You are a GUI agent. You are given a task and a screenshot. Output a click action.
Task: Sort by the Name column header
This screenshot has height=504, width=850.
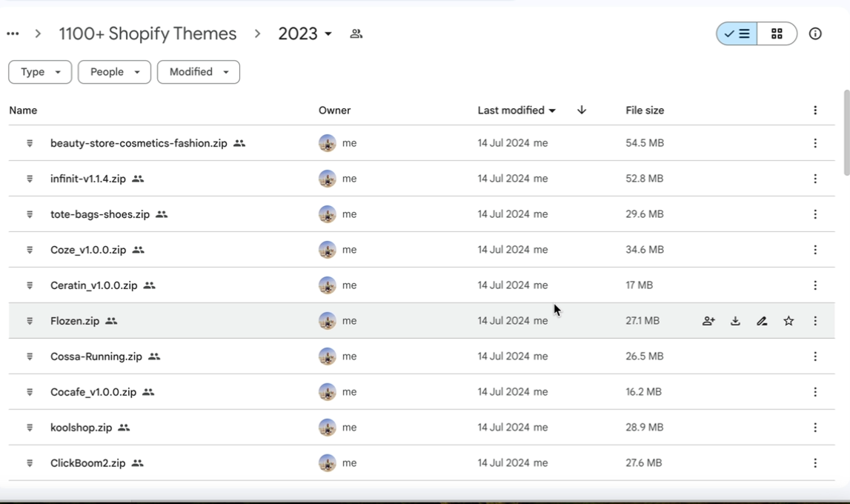[x=23, y=110]
